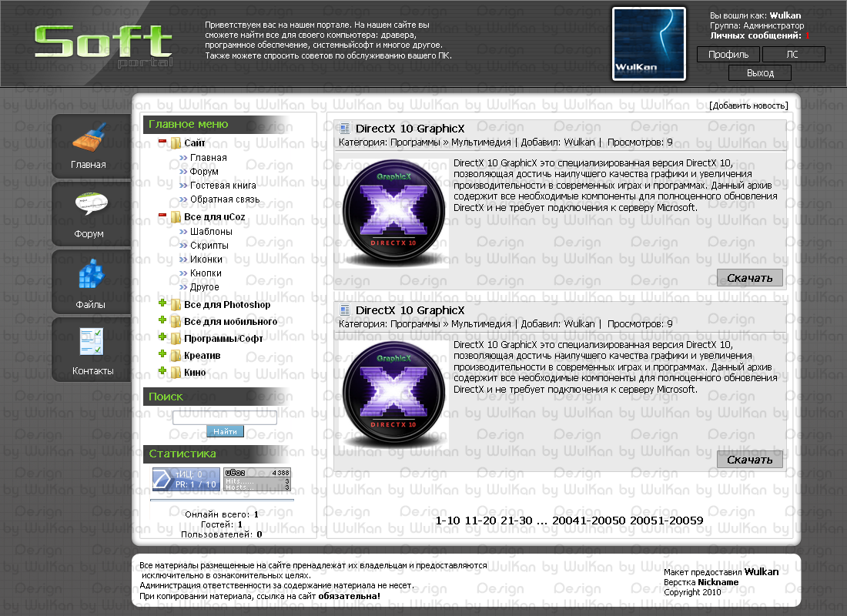This screenshot has width=847, height=616.
Task: Open first DirectX 10 GraphicX title link
Action: coord(410,129)
